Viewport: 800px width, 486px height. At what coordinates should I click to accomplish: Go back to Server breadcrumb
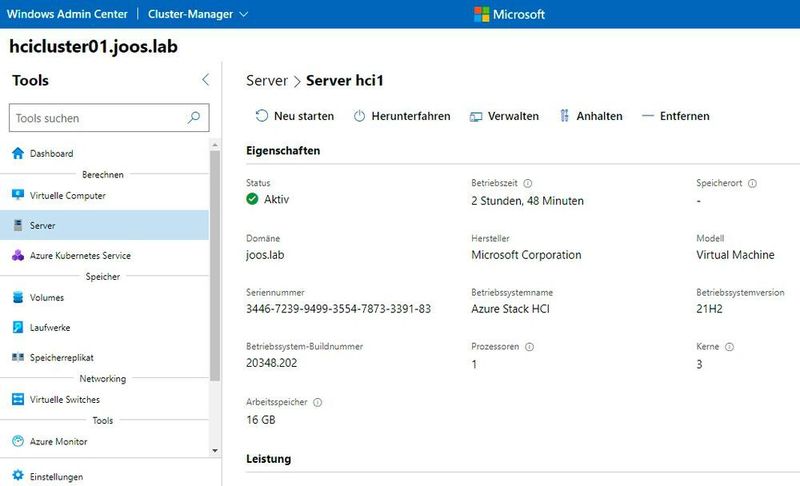(x=267, y=80)
